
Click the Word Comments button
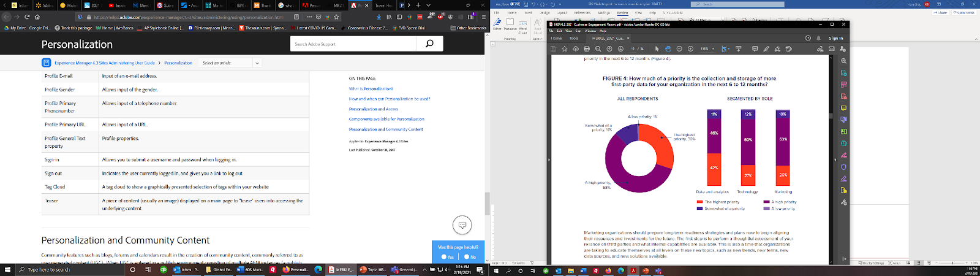964,12
